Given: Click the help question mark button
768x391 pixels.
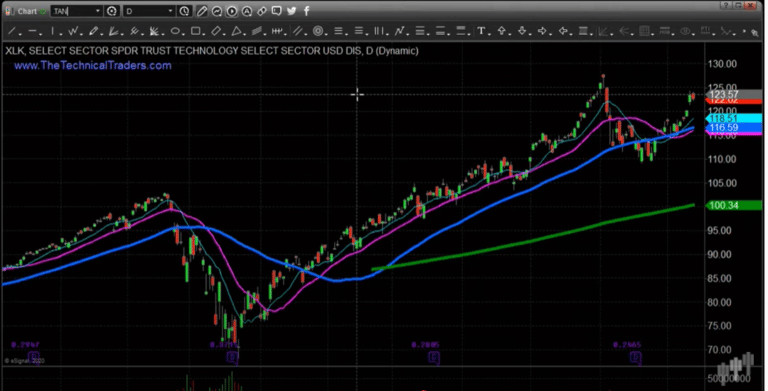Looking at the screenshot, I should point(726,5).
